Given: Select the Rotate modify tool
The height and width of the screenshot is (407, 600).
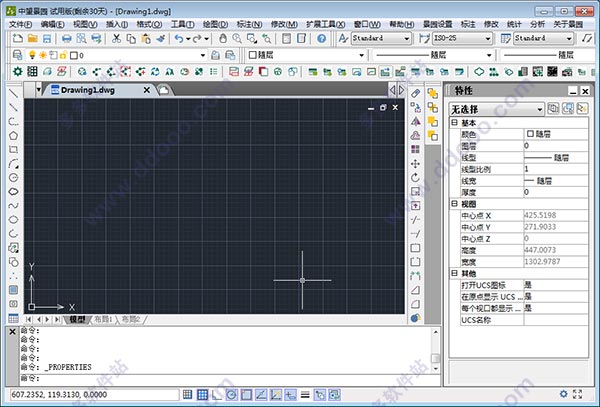Looking at the screenshot, I should tap(416, 177).
